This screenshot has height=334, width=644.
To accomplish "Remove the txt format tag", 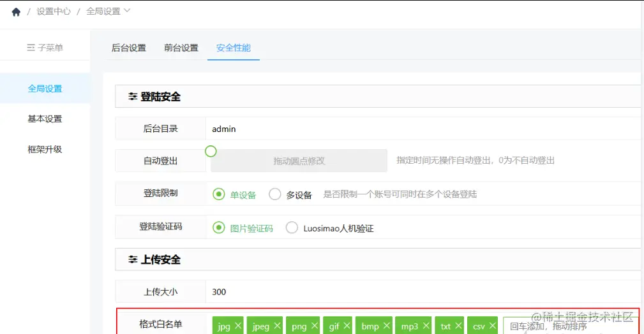I will 458,325.
